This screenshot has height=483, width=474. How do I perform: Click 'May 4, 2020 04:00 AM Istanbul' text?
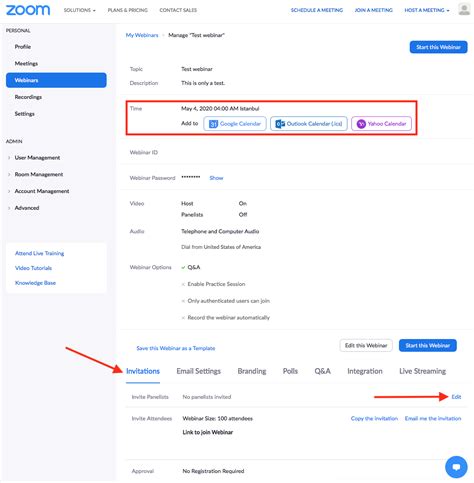click(x=220, y=108)
